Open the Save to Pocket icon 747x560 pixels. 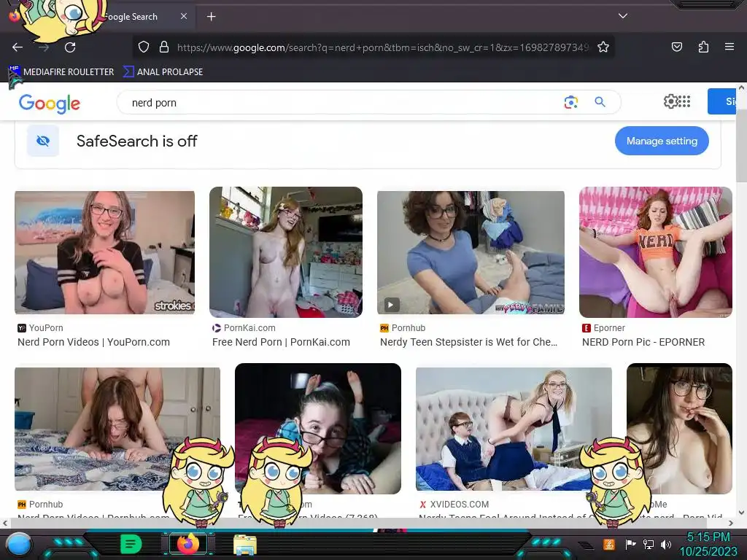pos(676,47)
